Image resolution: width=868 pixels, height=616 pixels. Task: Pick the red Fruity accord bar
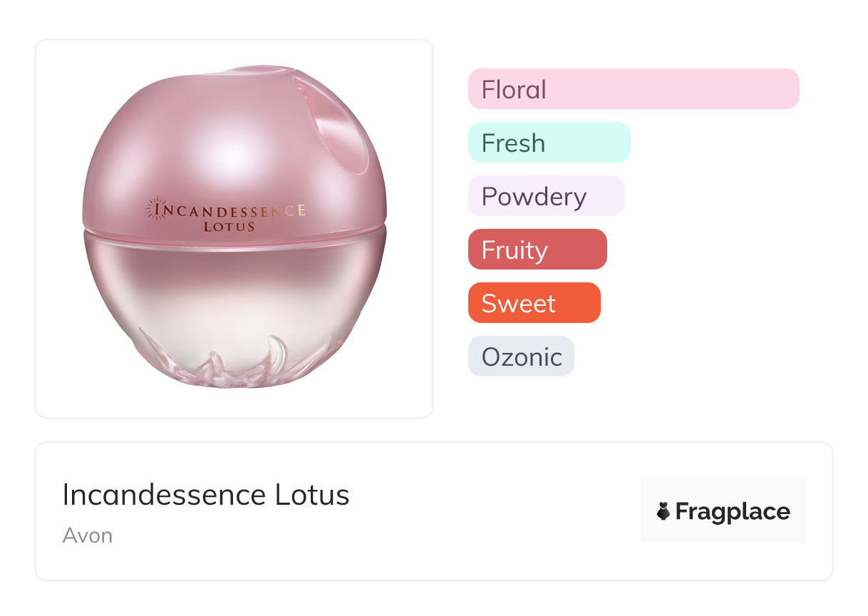click(537, 250)
